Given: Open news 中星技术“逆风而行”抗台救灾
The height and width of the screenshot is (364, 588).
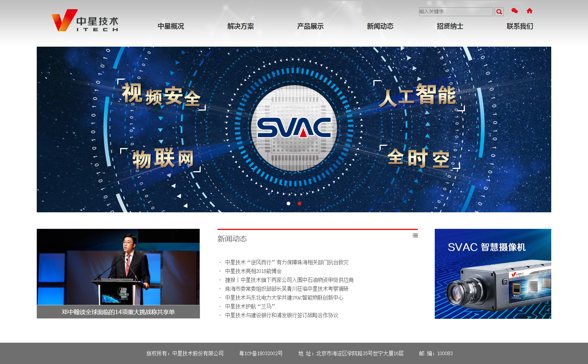Looking at the screenshot, I should tap(287, 262).
